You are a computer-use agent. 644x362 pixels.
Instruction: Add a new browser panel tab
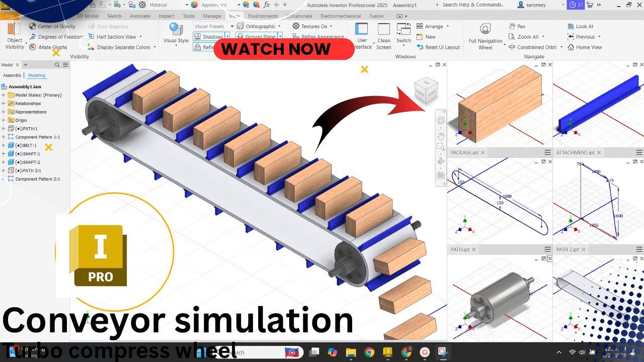(x=26, y=65)
